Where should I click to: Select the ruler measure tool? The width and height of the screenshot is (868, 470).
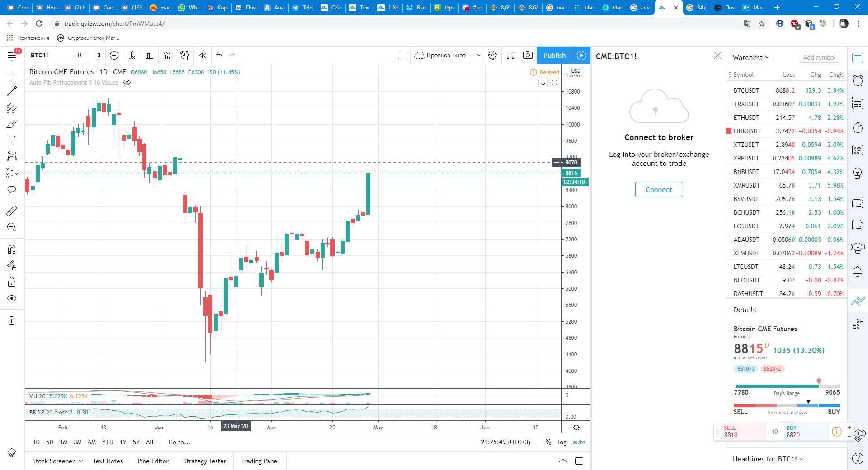click(x=12, y=211)
